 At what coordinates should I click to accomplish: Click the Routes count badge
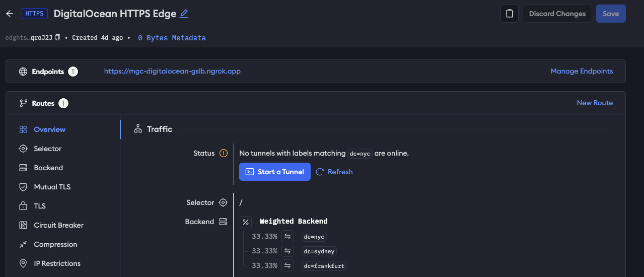[x=63, y=103]
